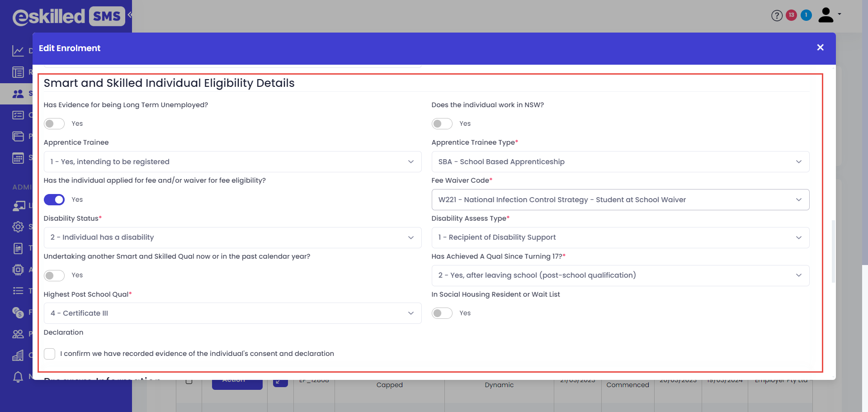
Task: Close the Edit Enrolment dialog
Action: [820, 47]
